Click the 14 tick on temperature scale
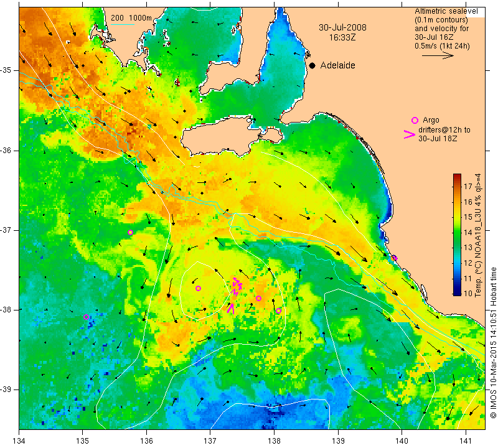The height and width of the screenshot is (448, 498). 468,233
